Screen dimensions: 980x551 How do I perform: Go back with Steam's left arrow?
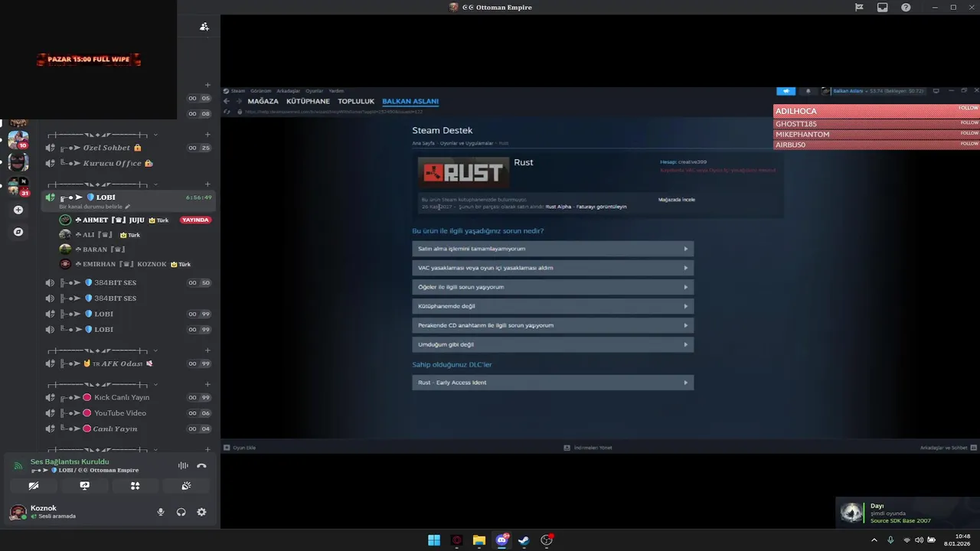(x=227, y=101)
